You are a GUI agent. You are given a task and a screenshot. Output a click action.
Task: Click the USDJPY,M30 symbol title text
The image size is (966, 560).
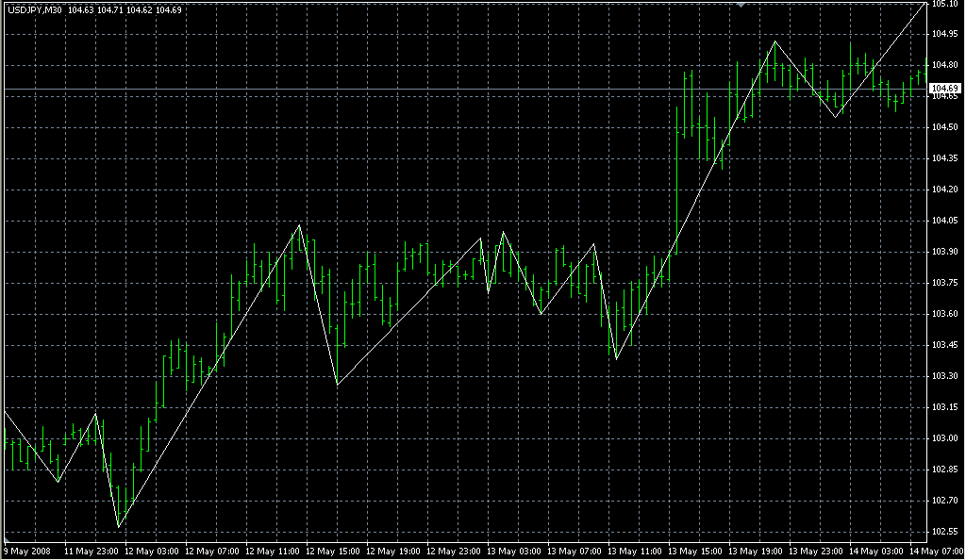pyautogui.click(x=35, y=10)
